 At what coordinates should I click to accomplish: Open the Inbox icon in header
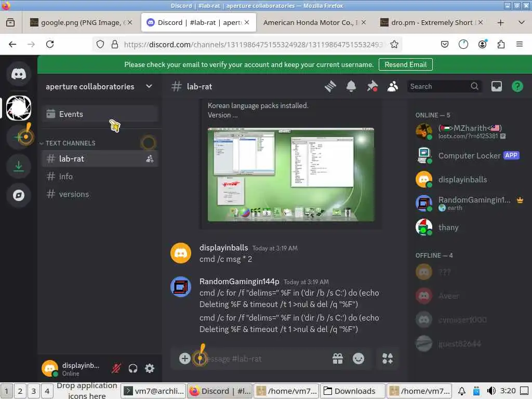click(496, 87)
